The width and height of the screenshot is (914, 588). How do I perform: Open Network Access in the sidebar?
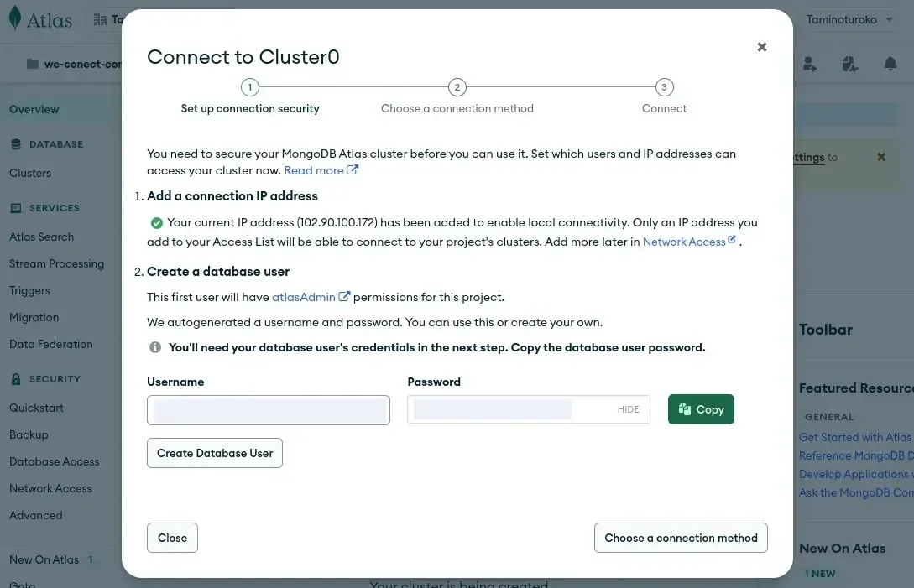tap(50, 488)
